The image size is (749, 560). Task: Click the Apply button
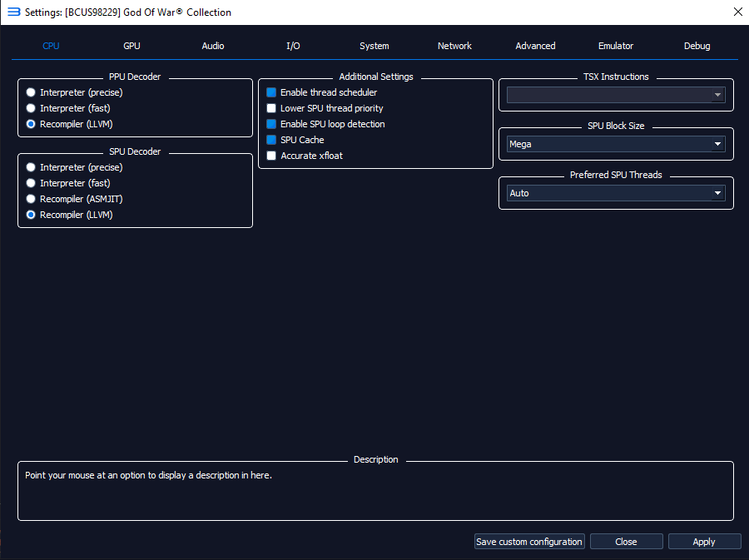tap(704, 542)
